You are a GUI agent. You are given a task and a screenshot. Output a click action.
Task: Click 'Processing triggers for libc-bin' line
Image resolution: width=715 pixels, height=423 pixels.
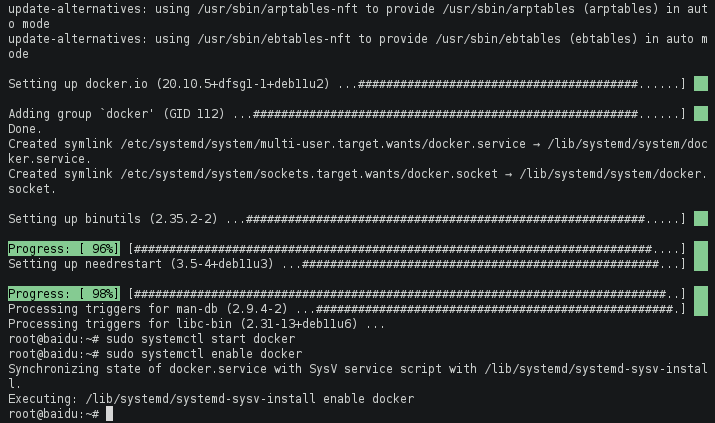click(x=196, y=324)
